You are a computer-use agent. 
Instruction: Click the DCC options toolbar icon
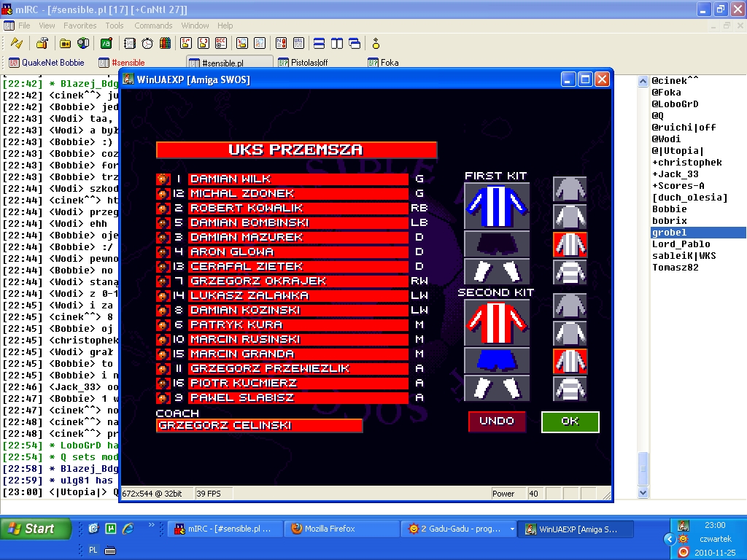click(x=221, y=44)
